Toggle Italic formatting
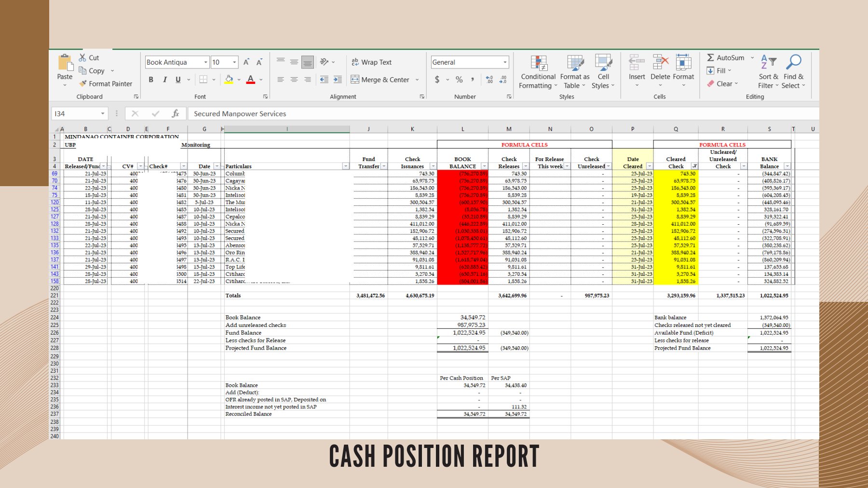 click(x=164, y=80)
